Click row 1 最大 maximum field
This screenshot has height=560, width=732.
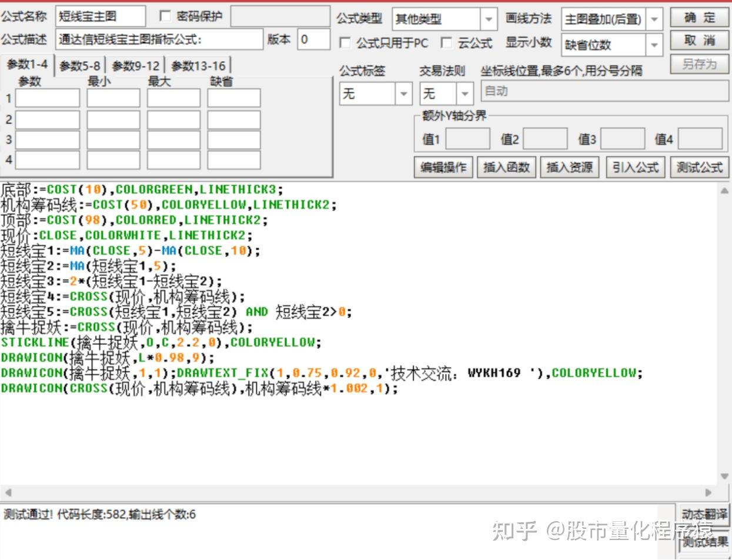point(173,98)
